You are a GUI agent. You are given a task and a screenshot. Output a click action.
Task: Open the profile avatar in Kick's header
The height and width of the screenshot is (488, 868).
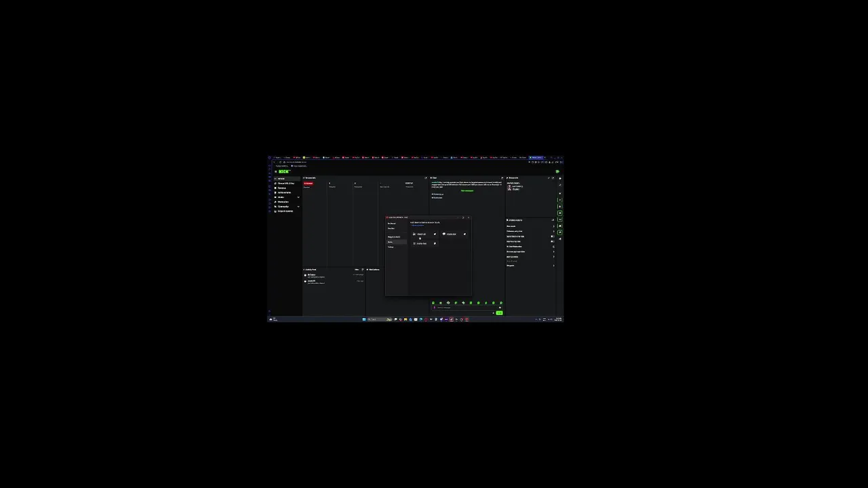click(x=557, y=171)
